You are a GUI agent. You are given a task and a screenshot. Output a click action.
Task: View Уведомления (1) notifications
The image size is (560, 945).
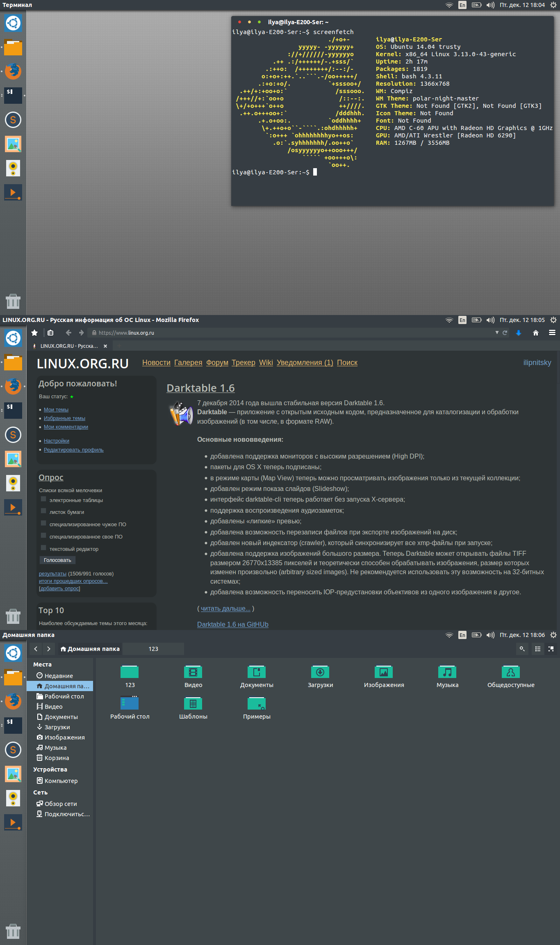point(305,363)
